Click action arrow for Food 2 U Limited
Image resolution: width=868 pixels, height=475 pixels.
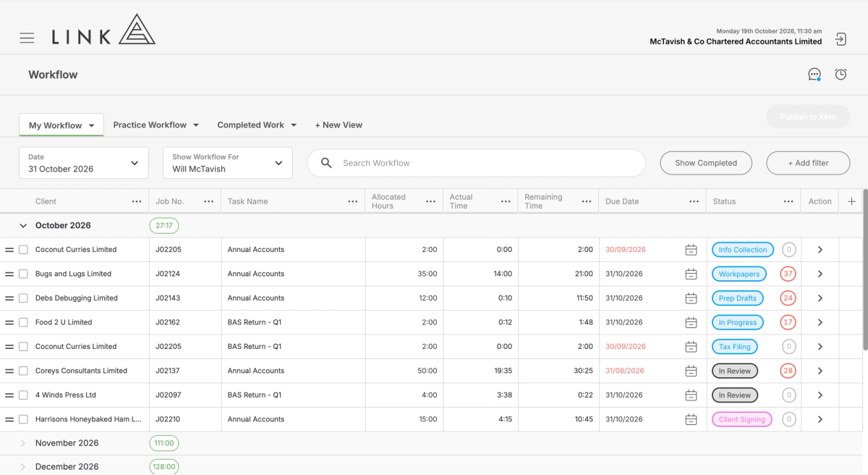click(x=820, y=322)
